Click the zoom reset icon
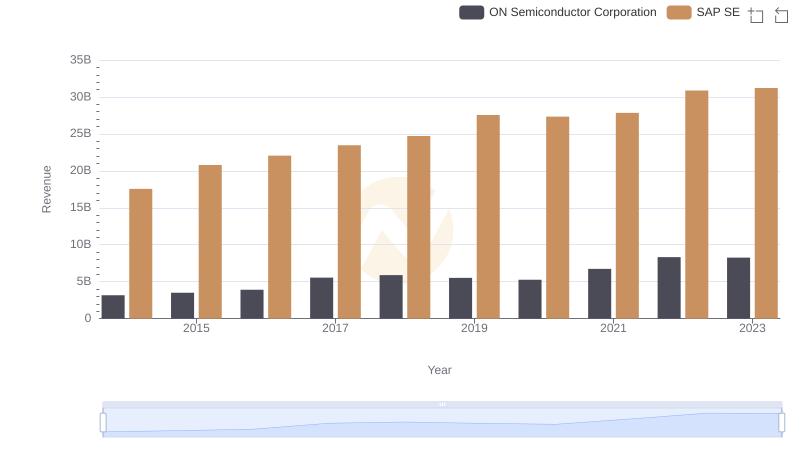The image size is (800, 461). [x=781, y=15]
